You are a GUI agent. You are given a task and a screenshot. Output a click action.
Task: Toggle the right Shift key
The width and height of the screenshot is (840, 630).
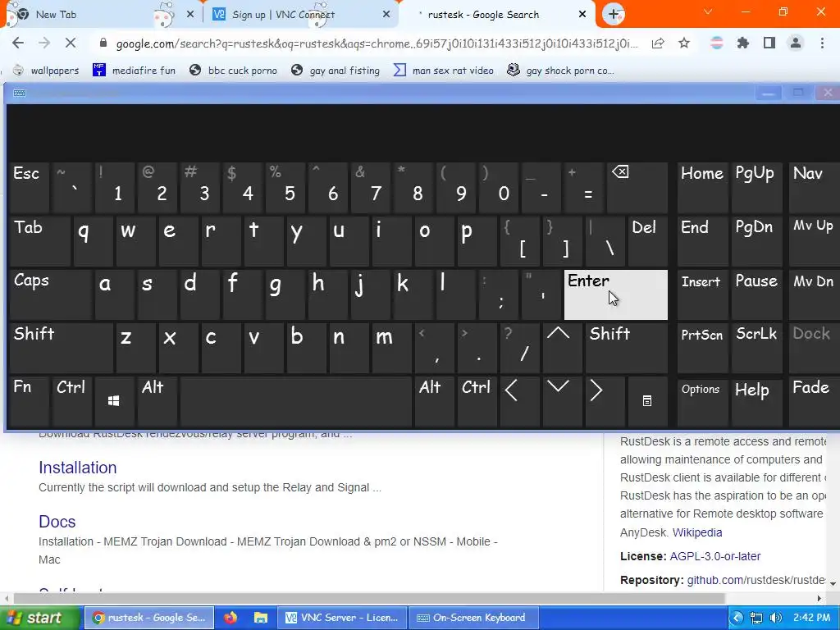coord(626,347)
